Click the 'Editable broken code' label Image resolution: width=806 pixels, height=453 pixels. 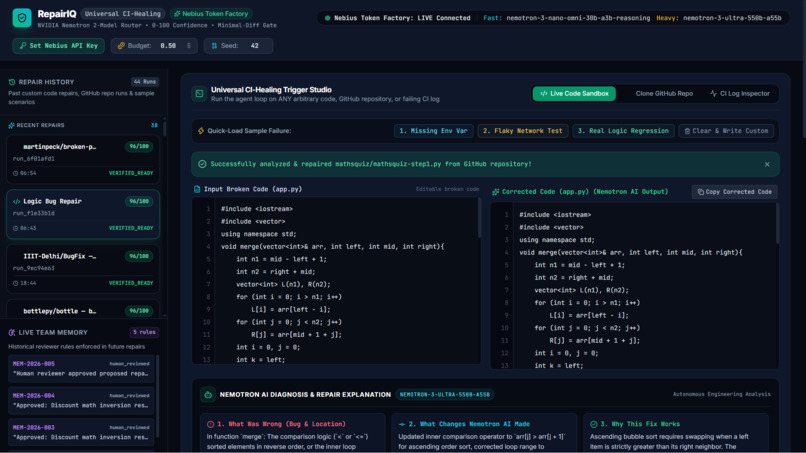coord(447,189)
